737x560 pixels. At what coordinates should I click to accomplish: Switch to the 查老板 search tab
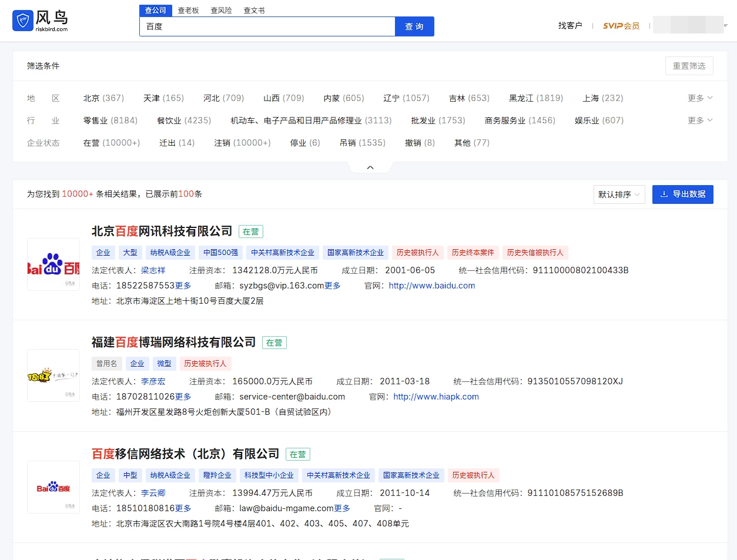[x=188, y=11]
